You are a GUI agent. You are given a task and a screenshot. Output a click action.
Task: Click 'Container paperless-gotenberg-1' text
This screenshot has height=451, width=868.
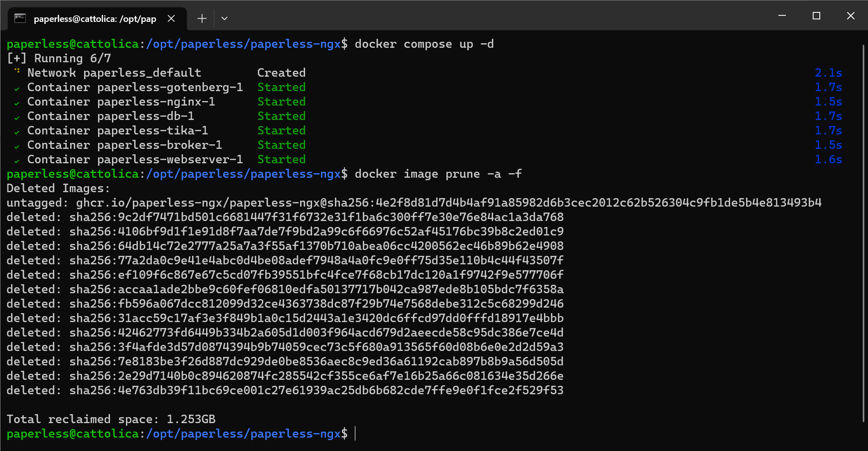[x=135, y=87]
